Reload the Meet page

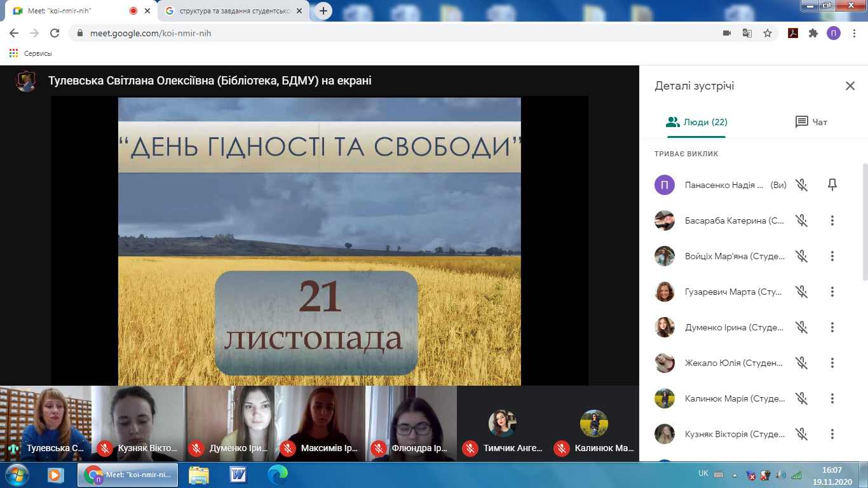tap(55, 33)
